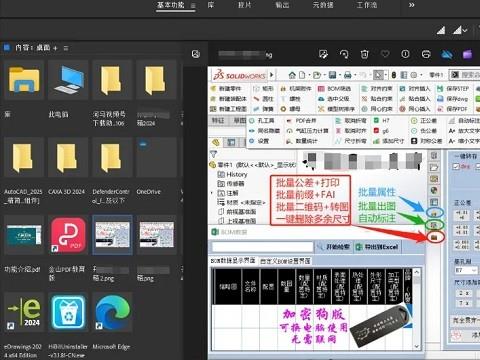
Task: Click the print icon in preview toolbar
Action: 426,54
